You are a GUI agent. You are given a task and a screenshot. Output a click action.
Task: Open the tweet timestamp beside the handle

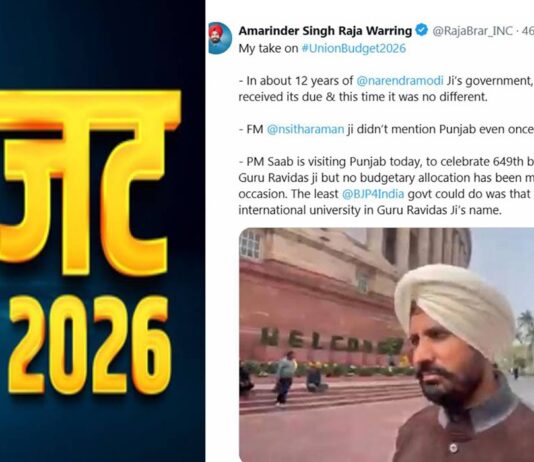point(527,31)
